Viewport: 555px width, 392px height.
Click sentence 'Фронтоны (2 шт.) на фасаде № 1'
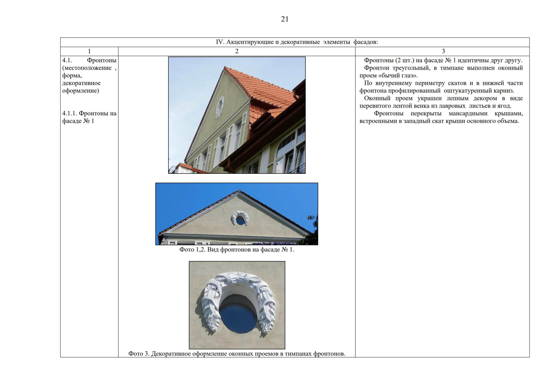point(443,60)
